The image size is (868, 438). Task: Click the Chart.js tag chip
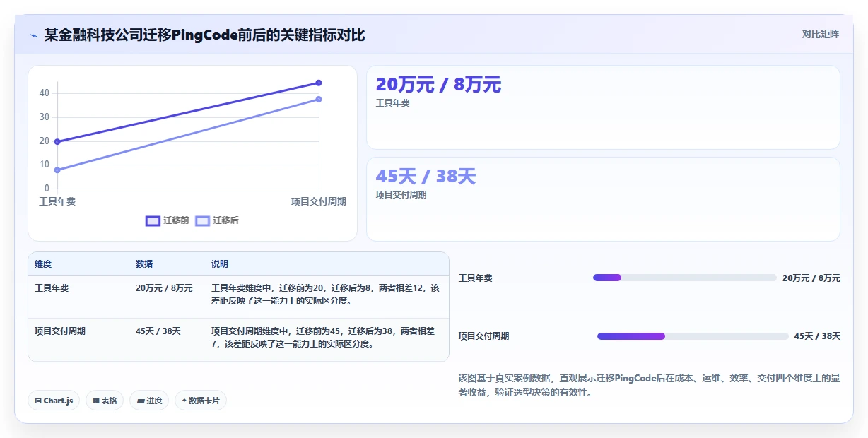point(54,401)
